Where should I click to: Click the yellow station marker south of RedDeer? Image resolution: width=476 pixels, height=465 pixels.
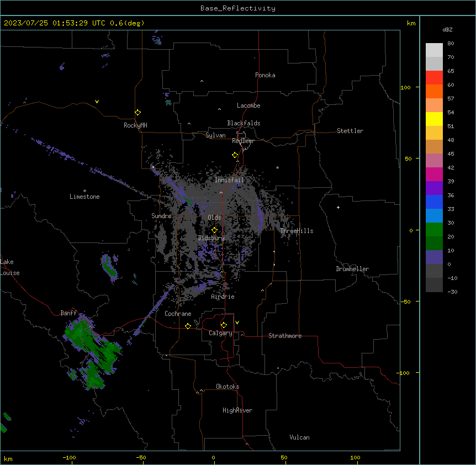(x=235, y=155)
